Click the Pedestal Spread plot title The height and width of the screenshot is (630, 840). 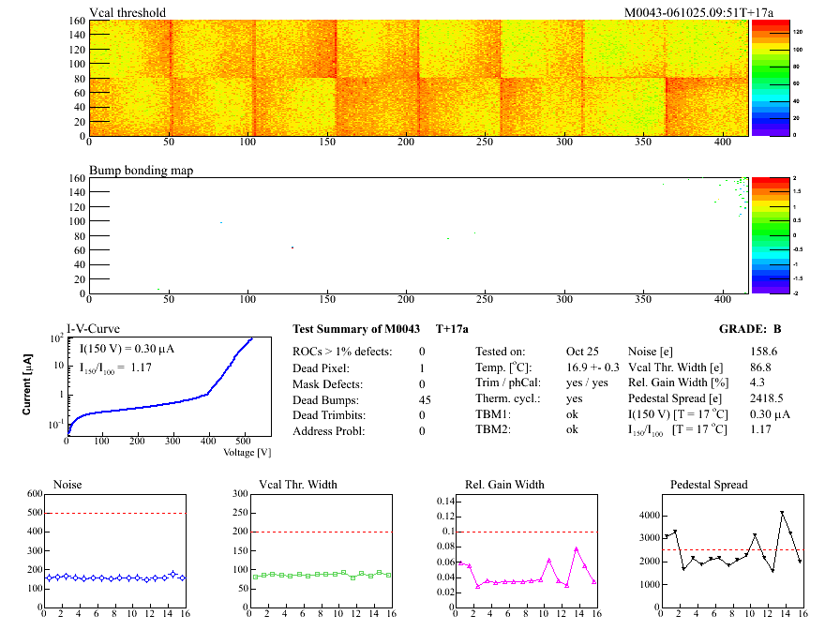click(709, 485)
